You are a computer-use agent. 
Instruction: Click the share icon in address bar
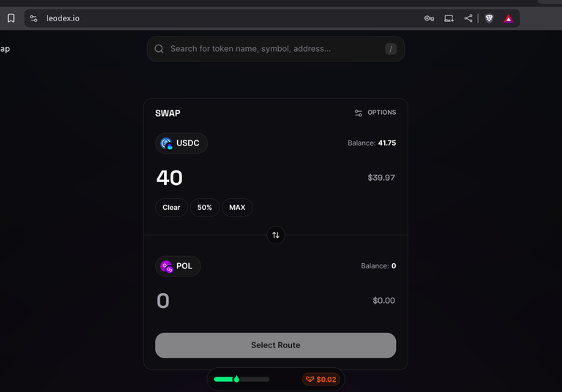point(468,18)
